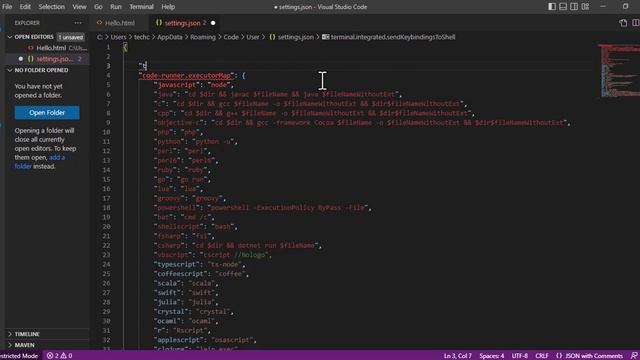Viewport: 640px width, 360px height.
Task: Click the Roaming breadcrumb segment
Action: pos(202,37)
